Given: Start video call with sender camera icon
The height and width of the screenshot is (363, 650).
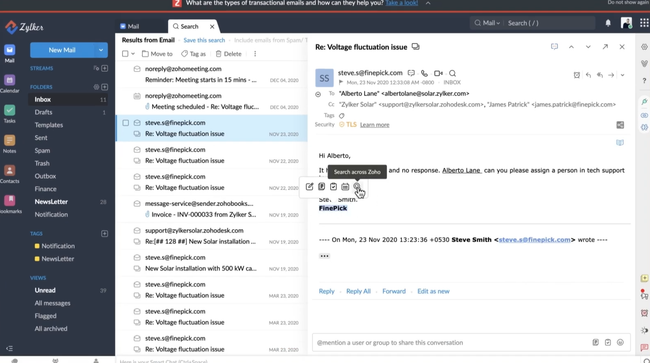Looking at the screenshot, I should [x=438, y=73].
